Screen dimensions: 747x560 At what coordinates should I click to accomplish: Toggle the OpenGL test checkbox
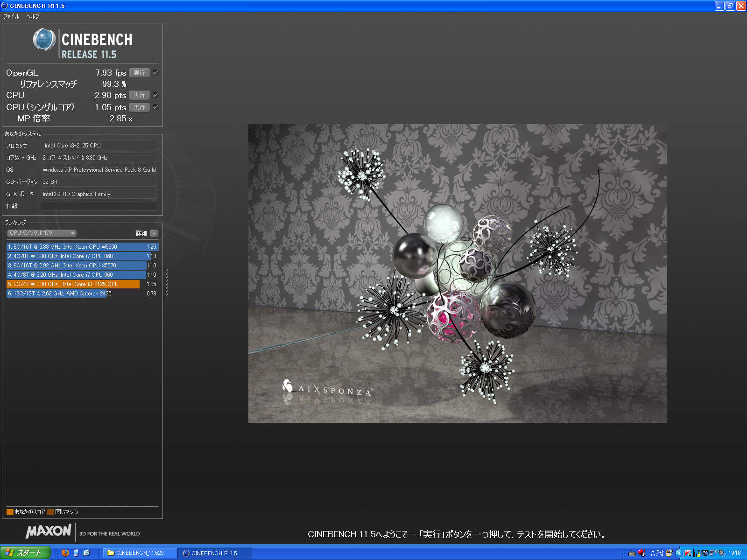pos(155,73)
